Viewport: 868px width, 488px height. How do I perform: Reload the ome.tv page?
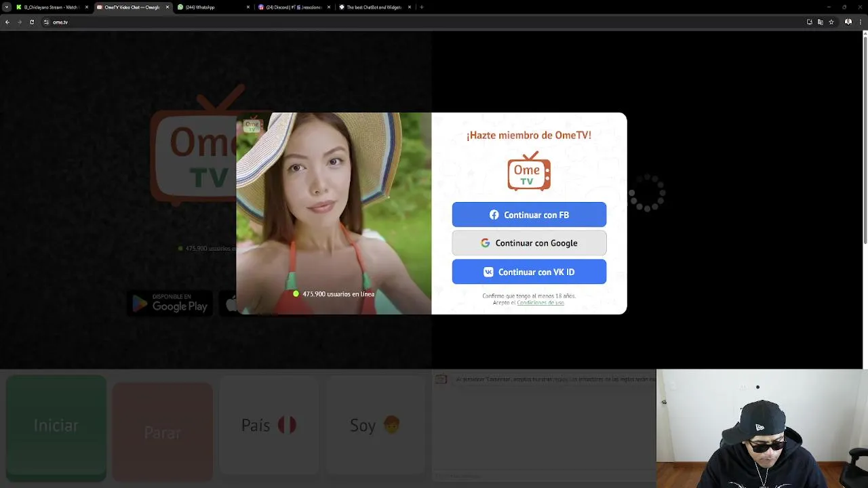click(x=32, y=22)
